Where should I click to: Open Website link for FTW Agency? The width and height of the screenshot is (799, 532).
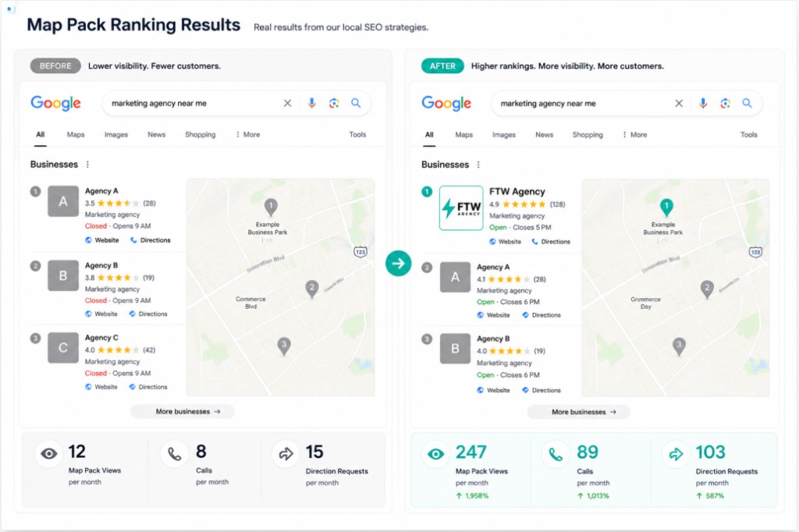tap(505, 242)
